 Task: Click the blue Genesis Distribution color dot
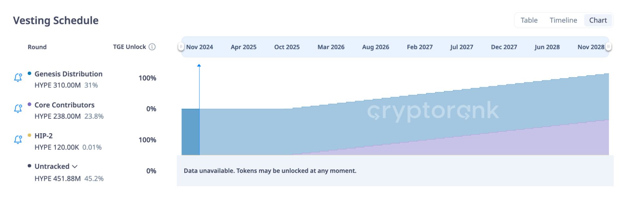(x=29, y=73)
